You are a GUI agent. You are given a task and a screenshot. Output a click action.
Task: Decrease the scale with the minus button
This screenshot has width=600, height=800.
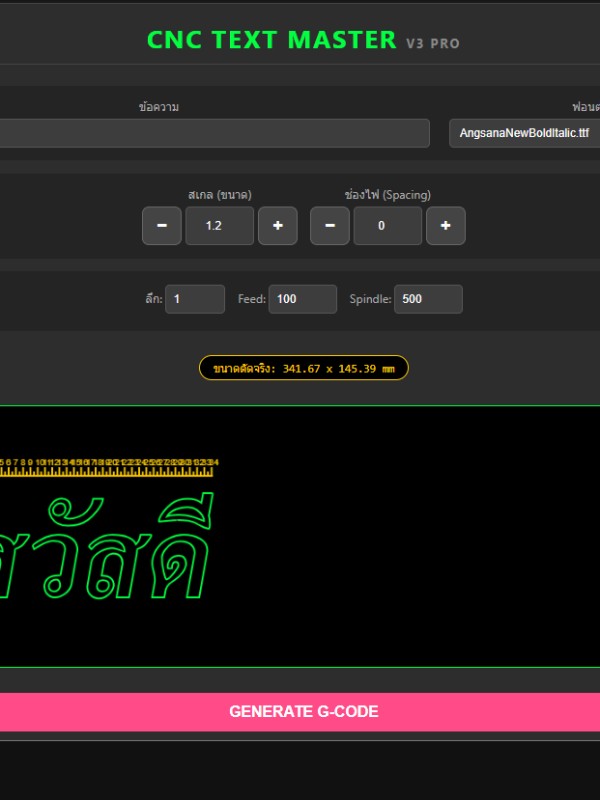(x=161, y=226)
